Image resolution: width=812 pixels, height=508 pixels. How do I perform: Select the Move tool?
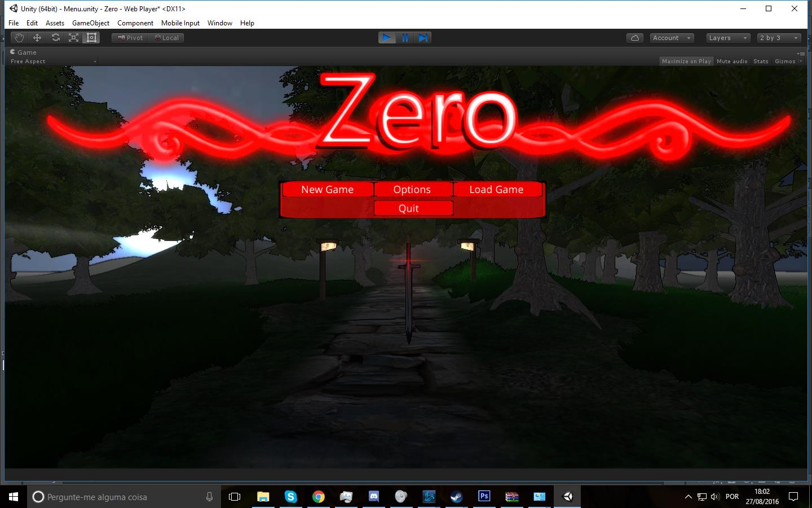[x=37, y=38]
